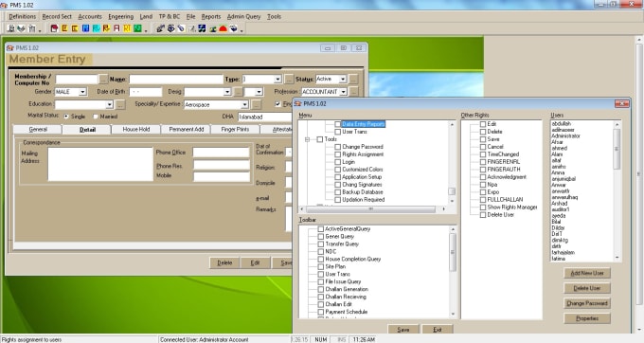Switch to the Finger Prints tab
Screen dimensions: 644x343
coord(235,130)
